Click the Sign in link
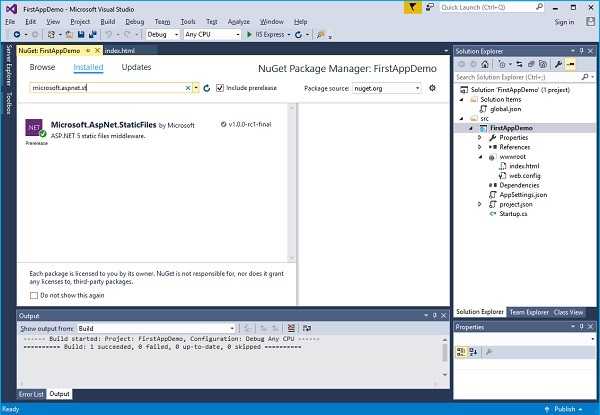Screen dimensions: 600x415 pos(564,22)
